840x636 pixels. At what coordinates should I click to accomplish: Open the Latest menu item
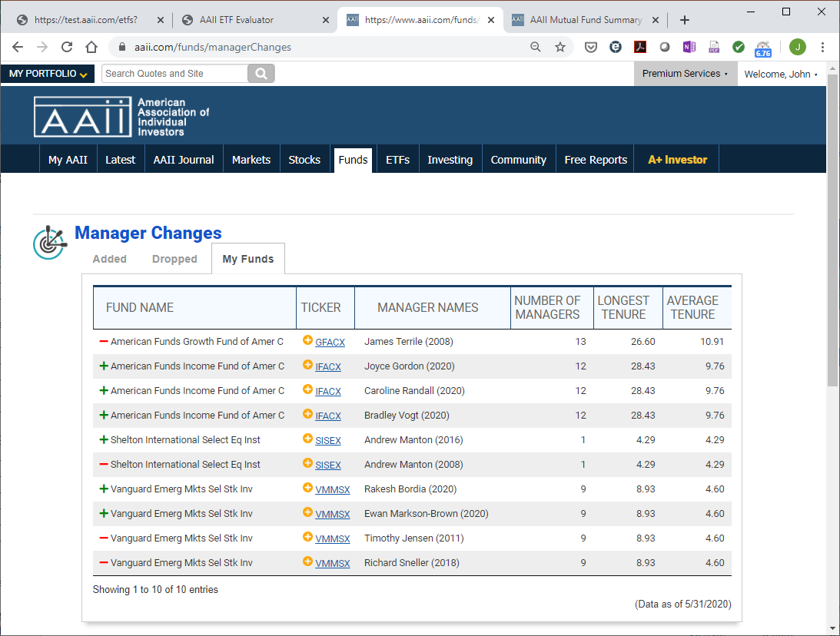pyautogui.click(x=121, y=160)
